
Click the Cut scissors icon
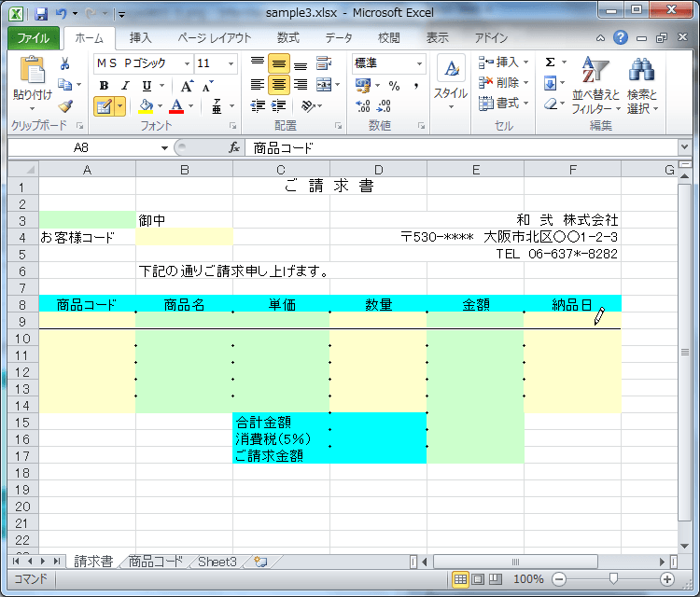click(x=64, y=63)
